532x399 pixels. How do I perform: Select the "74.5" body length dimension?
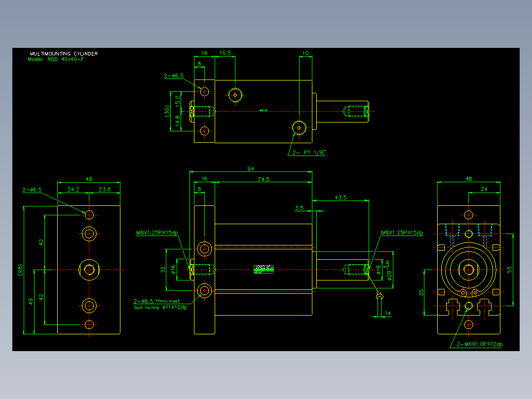pyautogui.click(x=264, y=179)
